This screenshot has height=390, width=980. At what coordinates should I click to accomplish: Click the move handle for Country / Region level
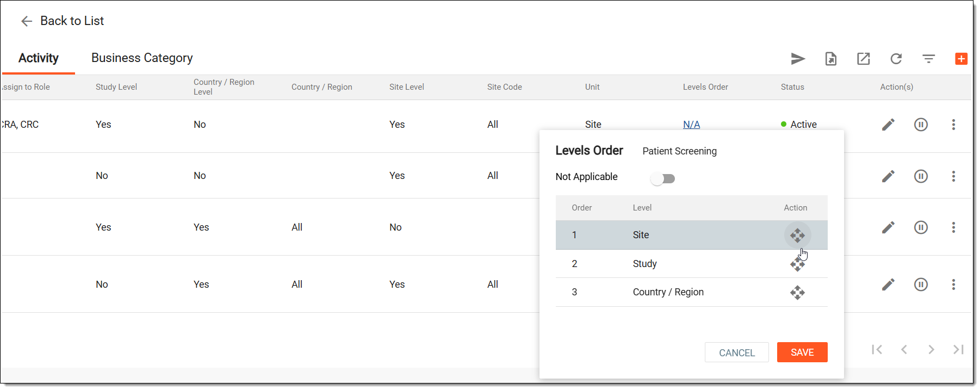797,293
